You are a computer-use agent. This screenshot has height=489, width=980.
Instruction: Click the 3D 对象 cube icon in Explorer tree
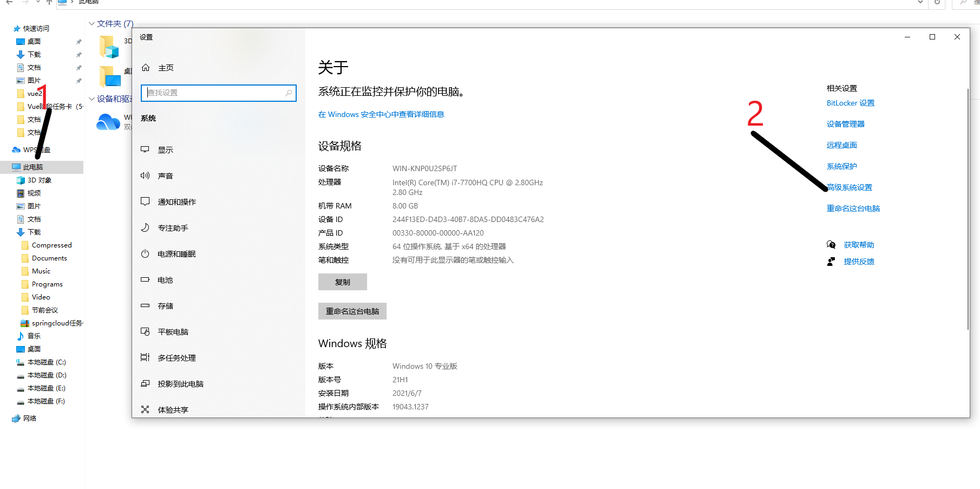pos(21,180)
